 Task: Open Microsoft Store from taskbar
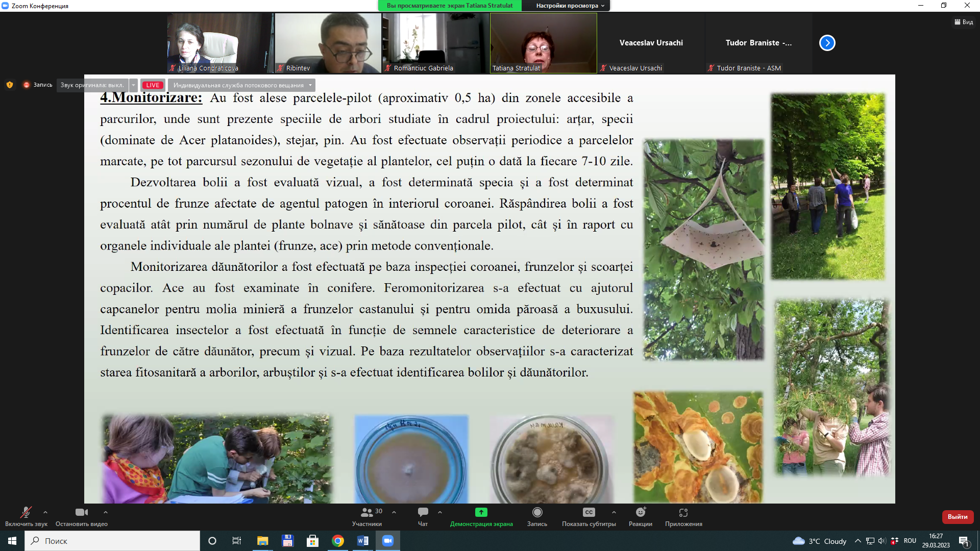click(x=312, y=541)
